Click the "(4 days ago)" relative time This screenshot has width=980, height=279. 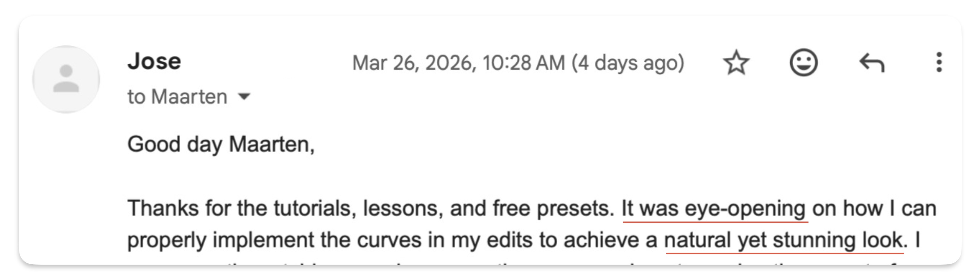pyautogui.click(x=628, y=63)
